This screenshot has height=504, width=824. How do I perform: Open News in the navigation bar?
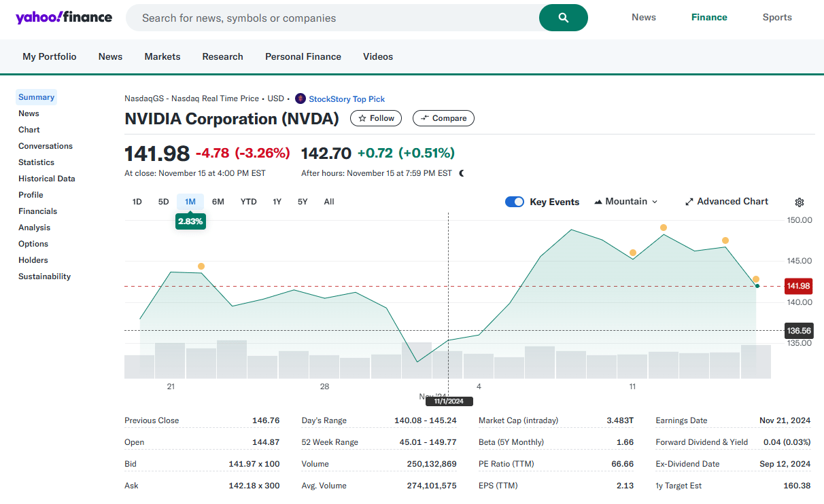(x=110, y=57)
